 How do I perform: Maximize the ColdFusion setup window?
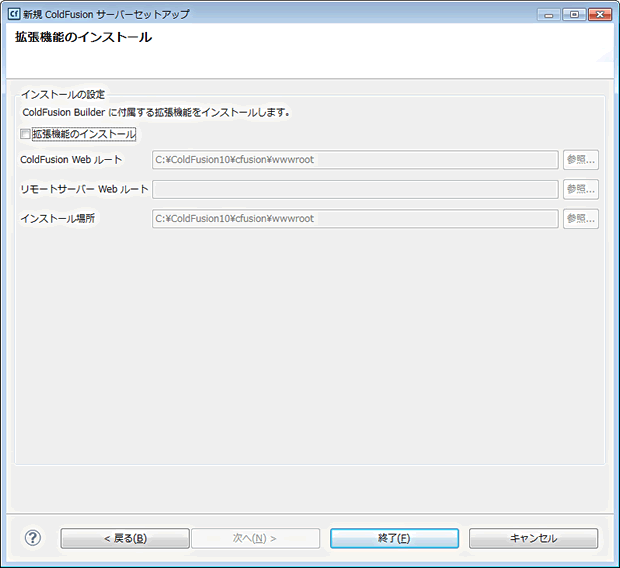[x=574, y=15]
